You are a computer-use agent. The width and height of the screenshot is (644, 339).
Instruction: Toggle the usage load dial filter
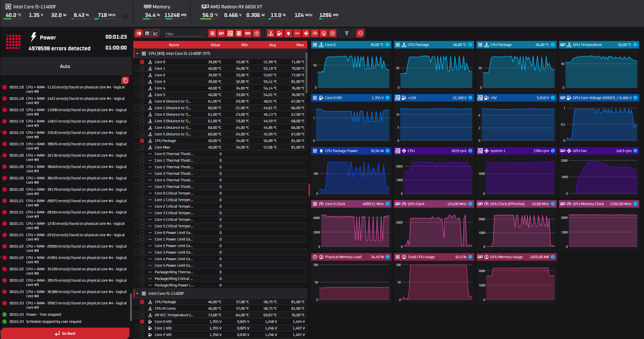click(x=324, y=33)
